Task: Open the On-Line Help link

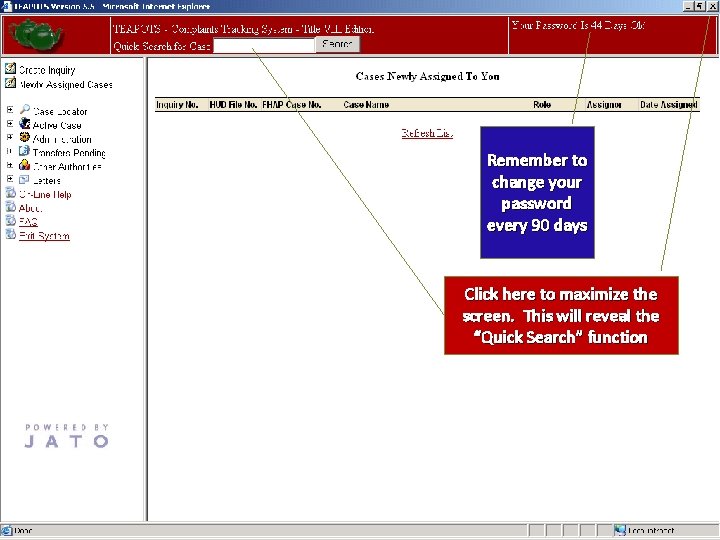Action: 45,194
